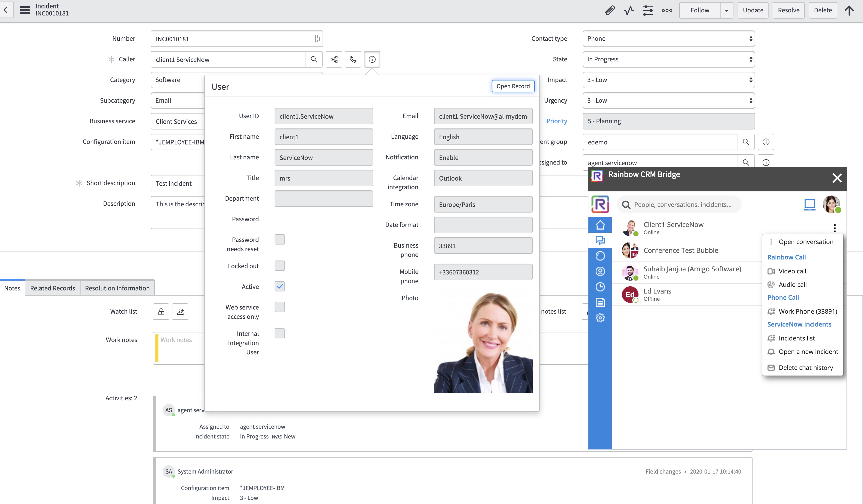Select Open a new incident entry
Screen dimensions: 863x504
802,351
